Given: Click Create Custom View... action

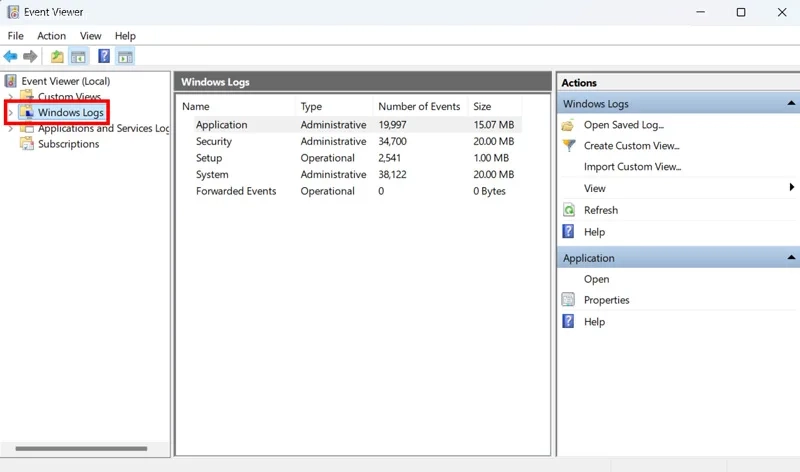Looking at the screenshot, I should pyautogui.click(x=632, y=146).
